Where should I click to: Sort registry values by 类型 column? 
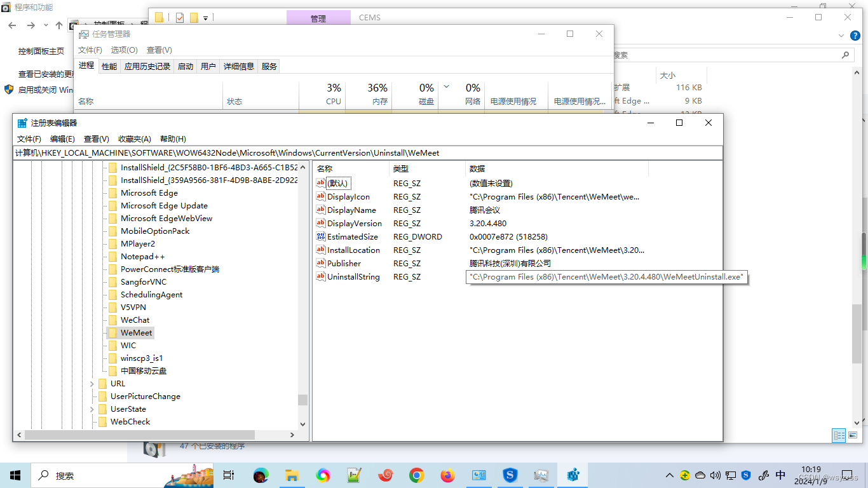pyautogui.click(x=427, y=168)
